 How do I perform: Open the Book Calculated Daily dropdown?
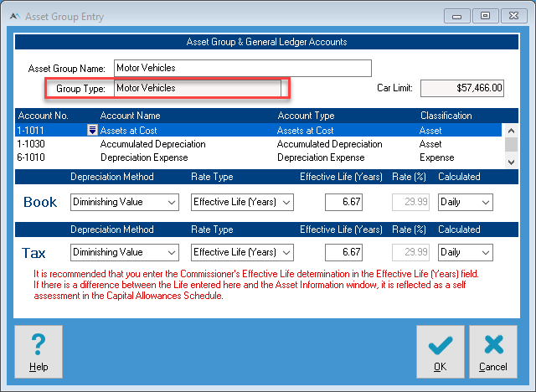click(465, 203)
